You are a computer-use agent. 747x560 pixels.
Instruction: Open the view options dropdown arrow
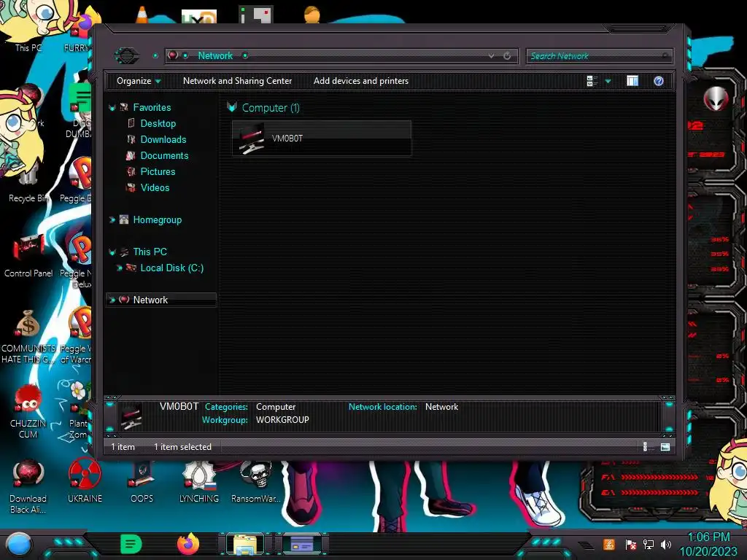tap(608, 82)
